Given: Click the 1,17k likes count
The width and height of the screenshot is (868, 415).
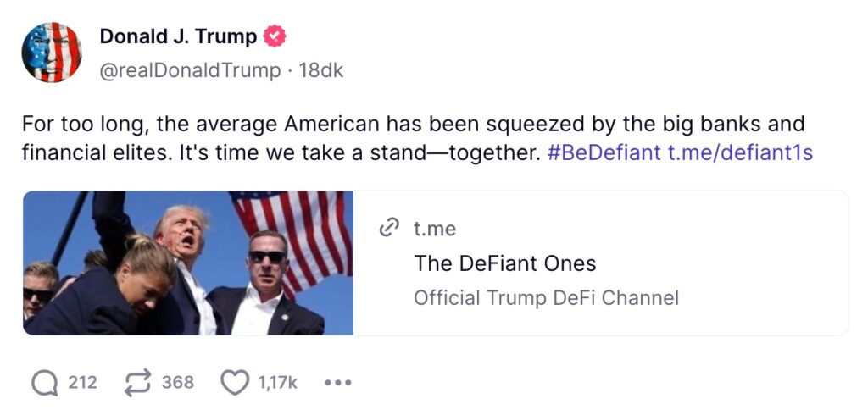Looking at the screenshot, I should click(x=278, y=383).
